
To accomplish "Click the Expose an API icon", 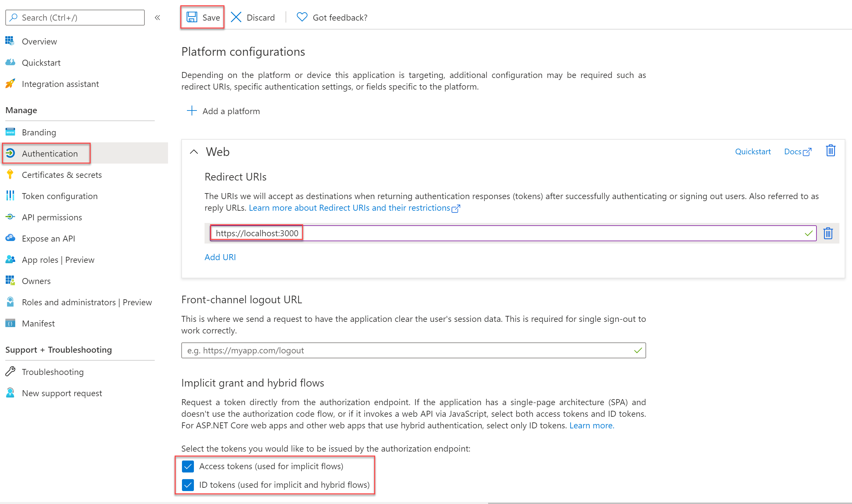I will pos(10,238).
